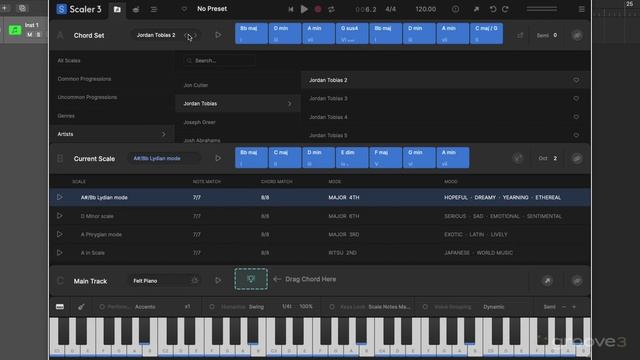Play the Chord Set progression
This screenshot has width=640, height=360.
pyautogui.click(x=218, y=35)
